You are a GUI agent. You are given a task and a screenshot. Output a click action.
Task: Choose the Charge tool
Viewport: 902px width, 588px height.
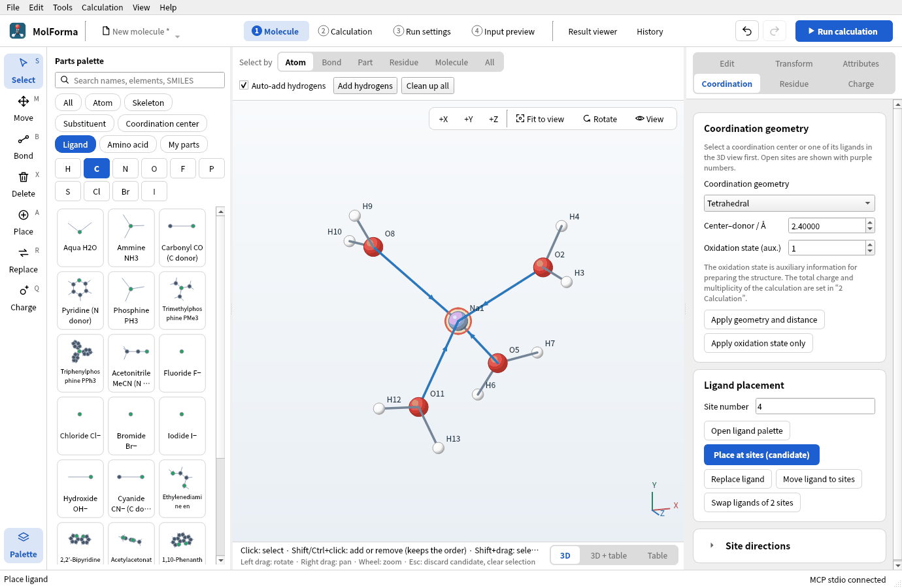tap(24, 298)
